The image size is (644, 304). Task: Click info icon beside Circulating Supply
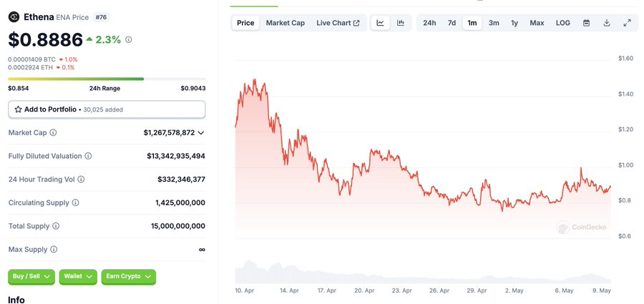[x=75, y=203]
